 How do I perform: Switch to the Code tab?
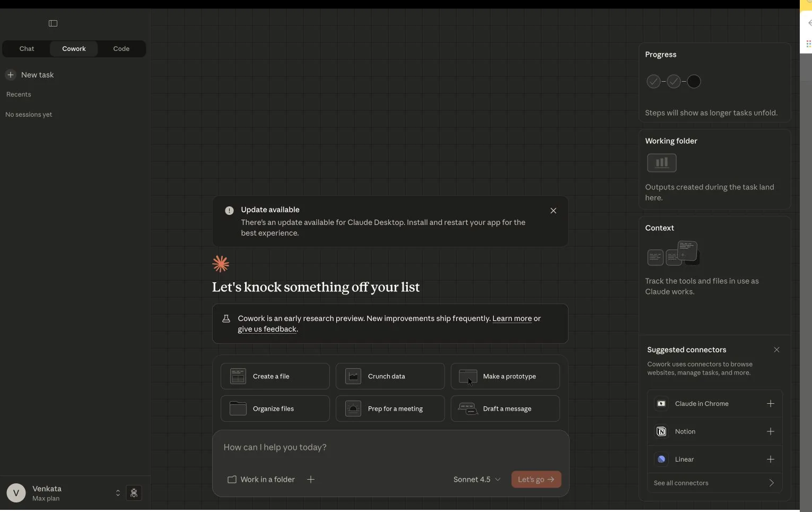[x=121, y=49]
